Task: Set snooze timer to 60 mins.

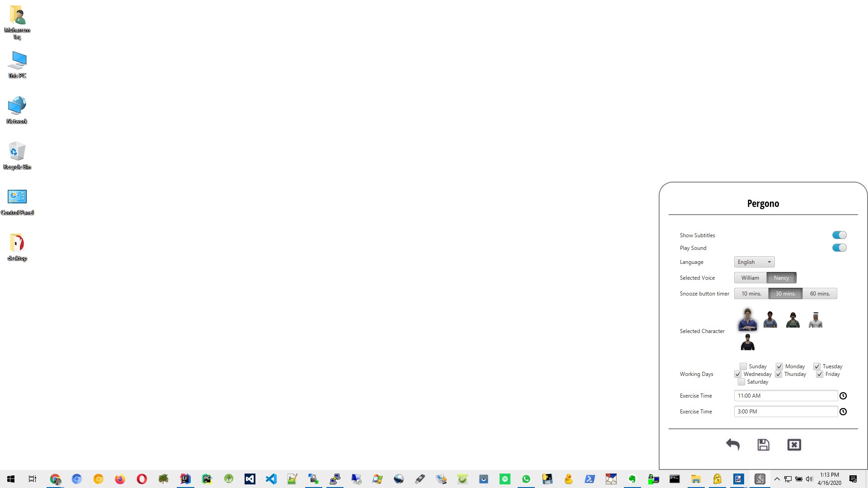Action: point(820,294)
